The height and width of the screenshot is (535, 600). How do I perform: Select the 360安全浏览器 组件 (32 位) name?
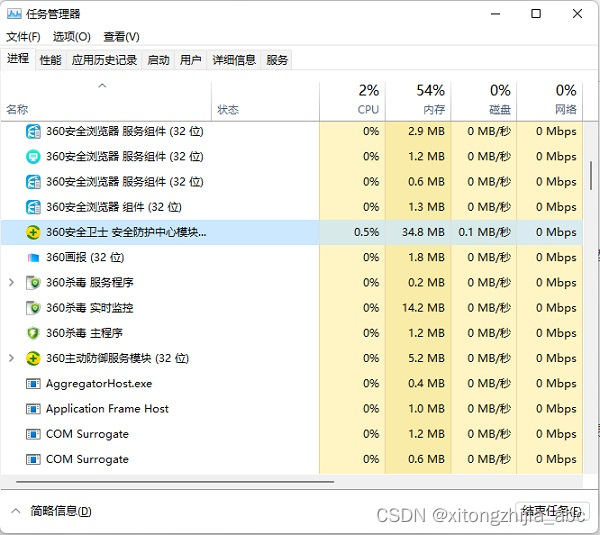point(114,207)
